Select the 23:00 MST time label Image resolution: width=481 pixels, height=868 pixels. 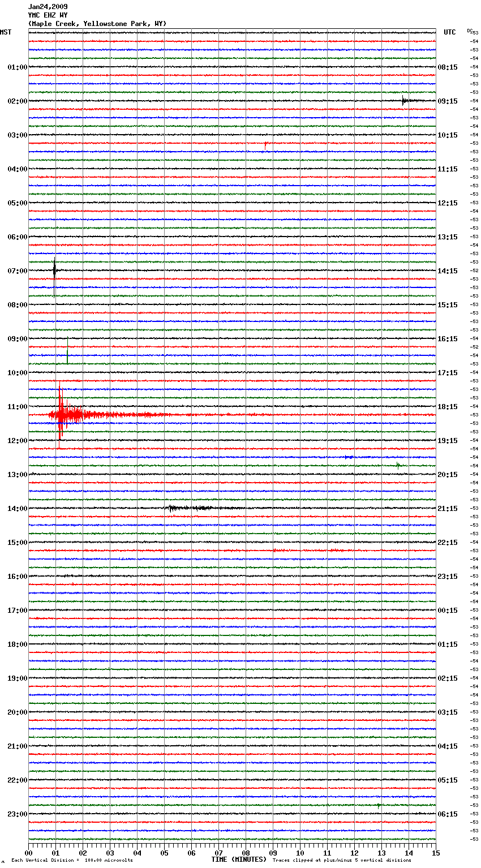tap(18, 814)
